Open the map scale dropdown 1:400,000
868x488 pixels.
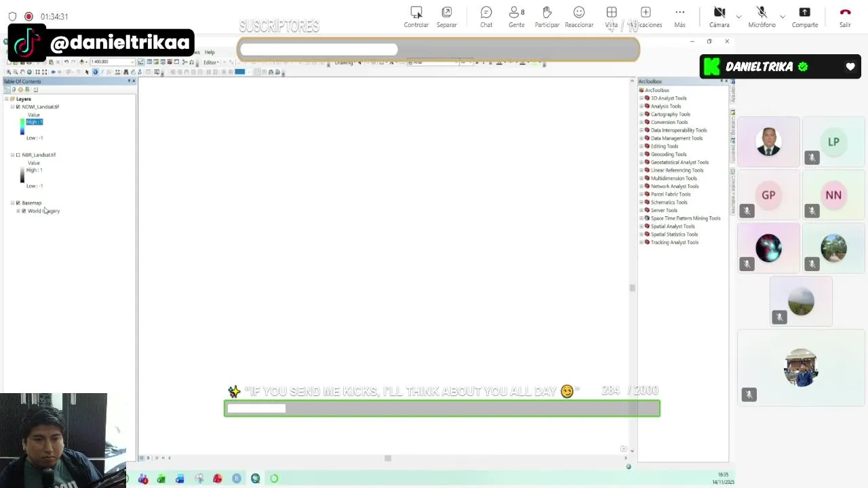(132, 62)
